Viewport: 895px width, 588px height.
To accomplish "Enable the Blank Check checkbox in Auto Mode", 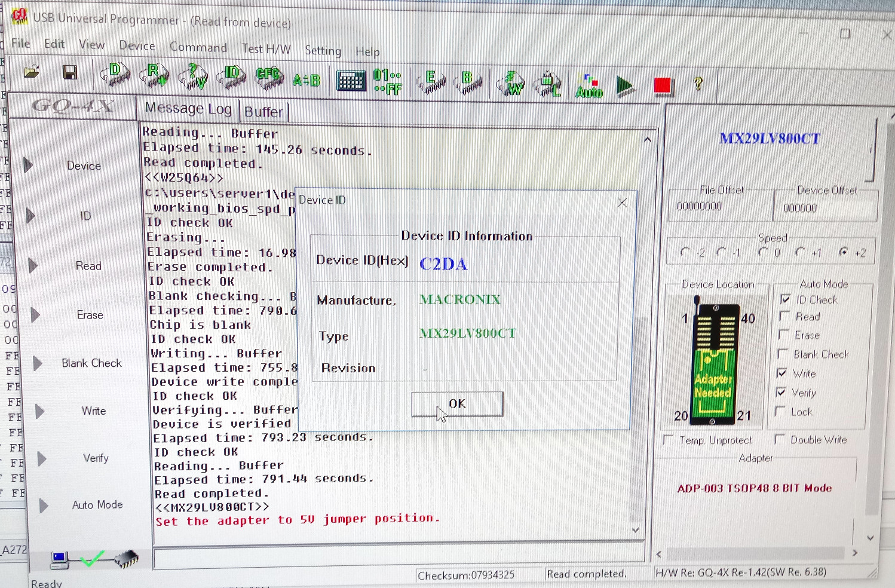I will 783,354.
